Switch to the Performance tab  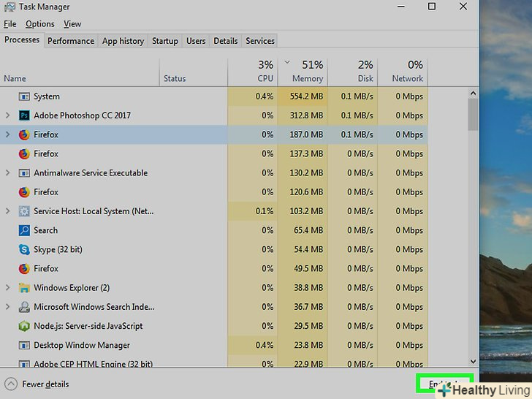(71, 41)
